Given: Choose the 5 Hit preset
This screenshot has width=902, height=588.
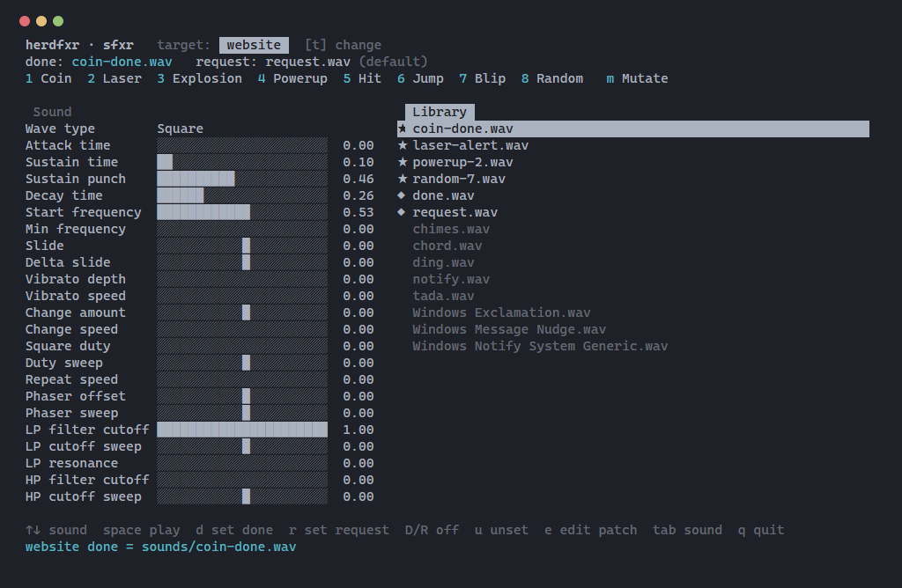Looking at the screenshot, I should click(x=362, y=78).
